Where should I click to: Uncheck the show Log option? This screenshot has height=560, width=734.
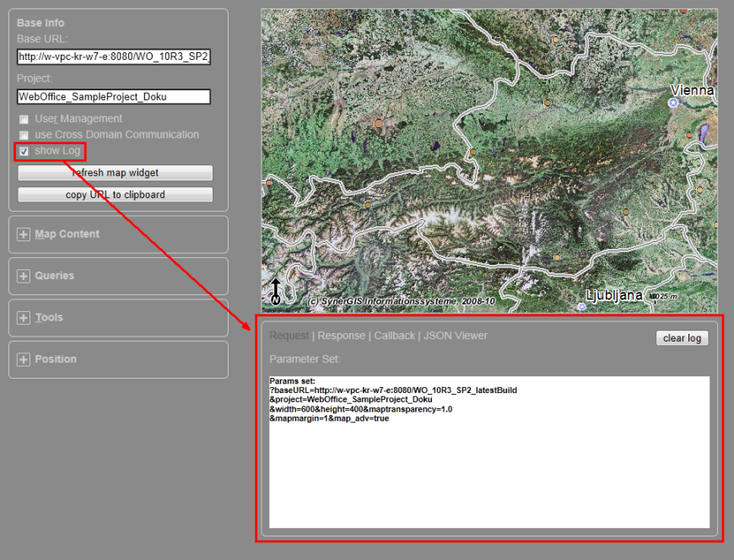pyautogui.click(x=23, y=151)
